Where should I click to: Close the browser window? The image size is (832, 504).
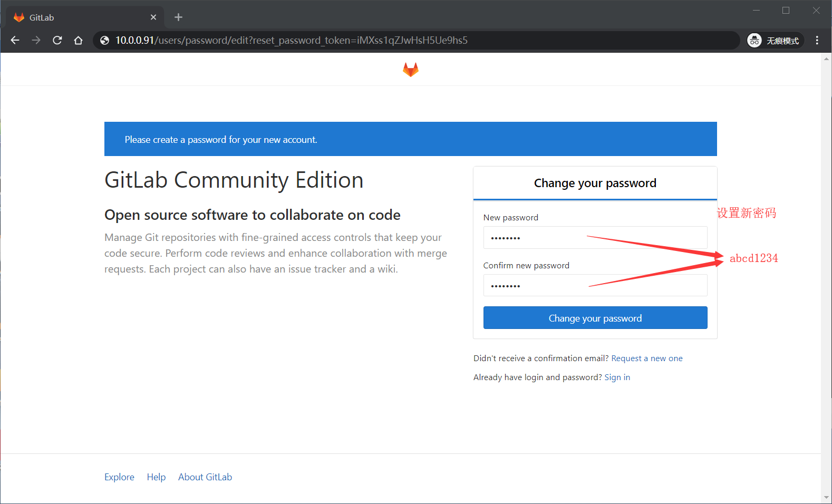816,10
